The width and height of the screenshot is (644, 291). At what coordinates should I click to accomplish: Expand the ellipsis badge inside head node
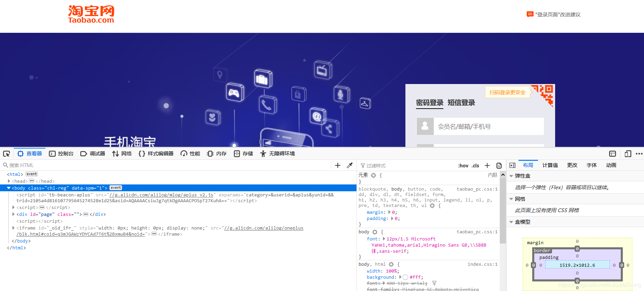[x=32, y=181]
